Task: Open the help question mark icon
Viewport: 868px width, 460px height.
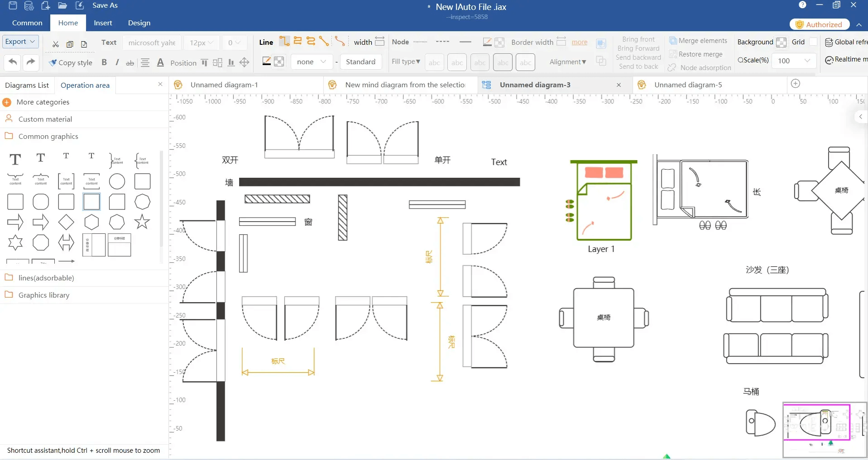Action: point(802,5)
